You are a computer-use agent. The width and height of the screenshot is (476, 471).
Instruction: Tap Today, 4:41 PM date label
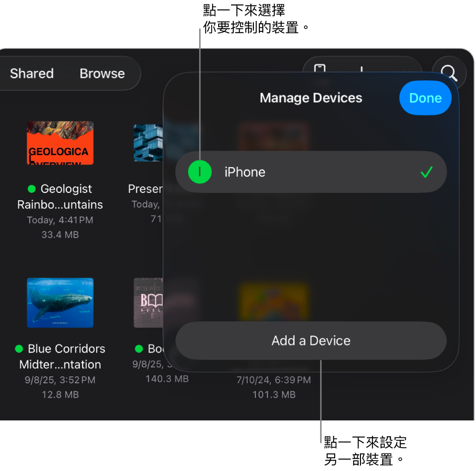[x=60, y=220]
